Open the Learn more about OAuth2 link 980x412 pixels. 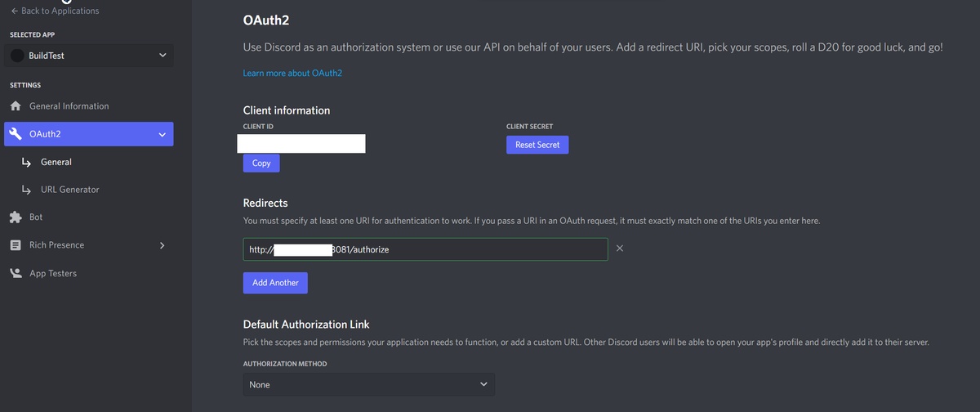tap(292, 74)
